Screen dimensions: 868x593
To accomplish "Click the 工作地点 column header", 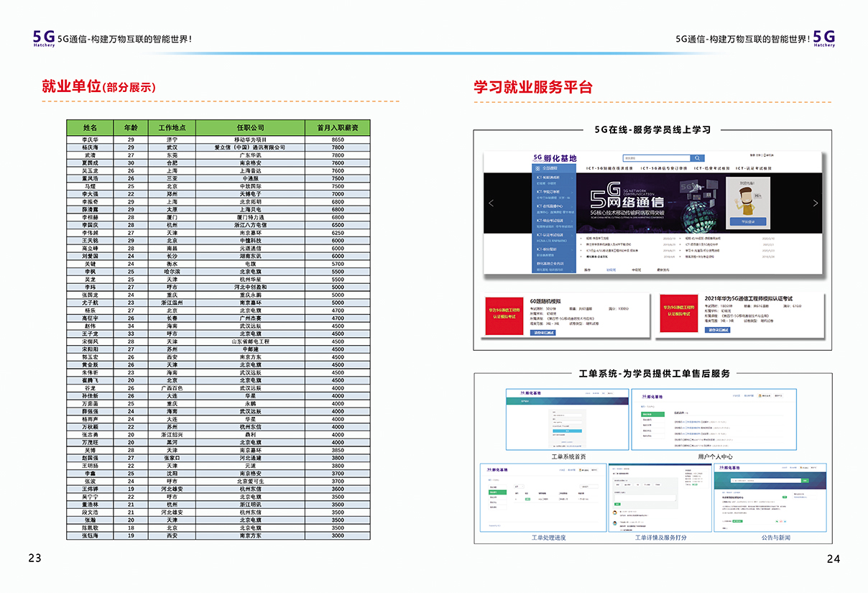I will point(172,127).
